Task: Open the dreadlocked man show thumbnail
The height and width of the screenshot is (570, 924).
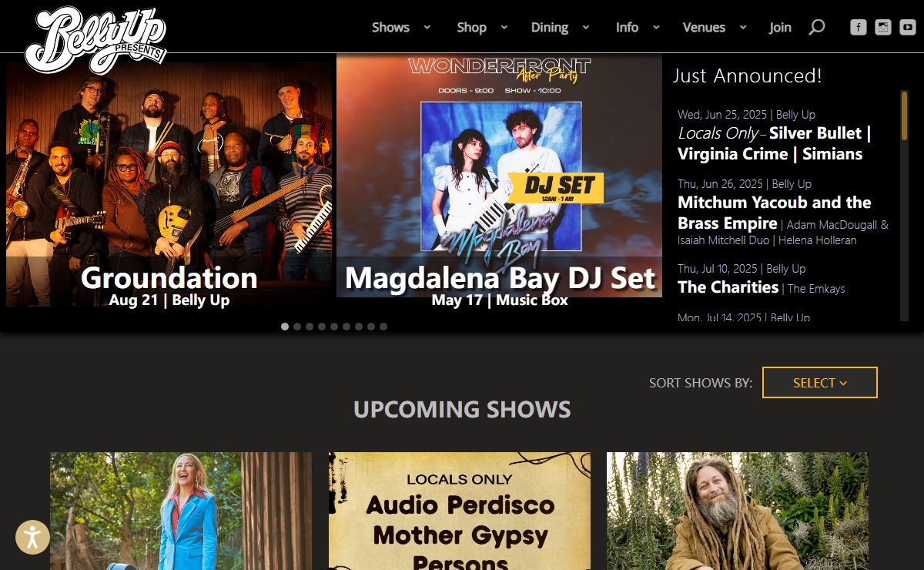Action: 738,511
